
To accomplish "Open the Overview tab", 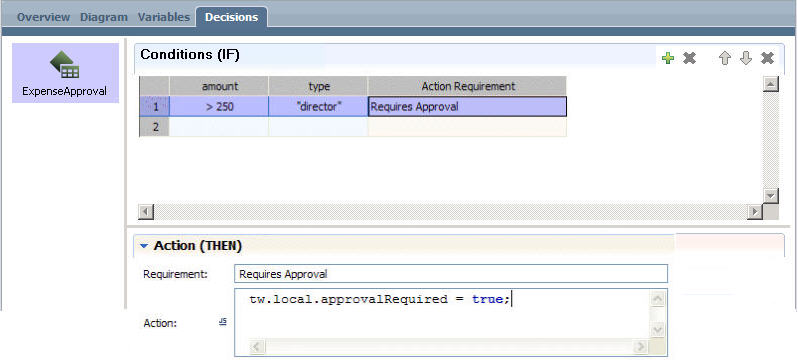I will point(43,17).
